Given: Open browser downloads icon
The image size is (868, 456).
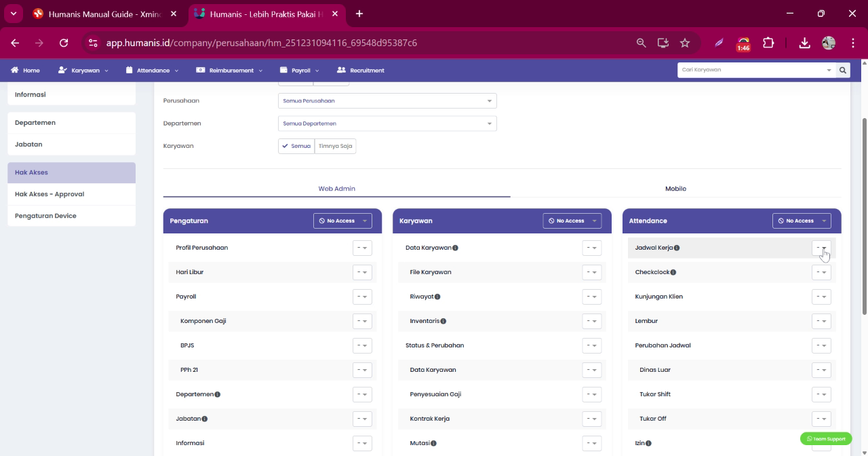Looking at the screenshot, I should (x=804, y=43).
